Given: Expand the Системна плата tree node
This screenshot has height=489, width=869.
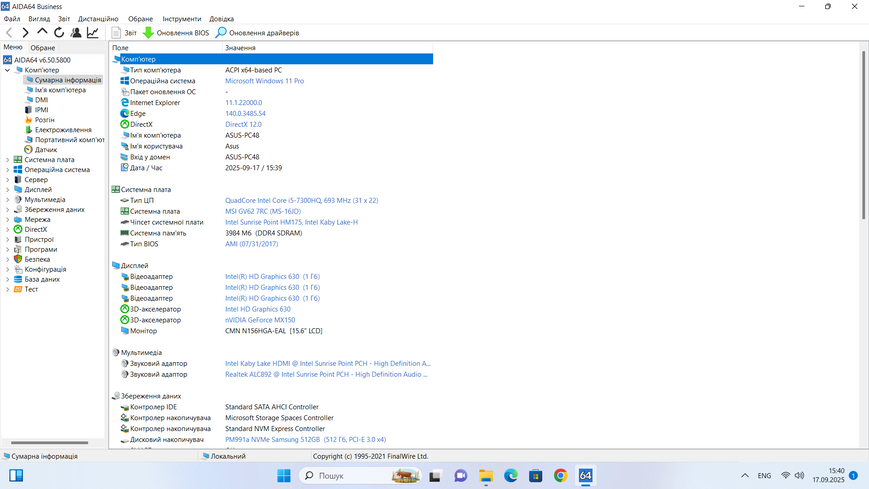Looking at the screenshot, I should (x=7, y=160).
